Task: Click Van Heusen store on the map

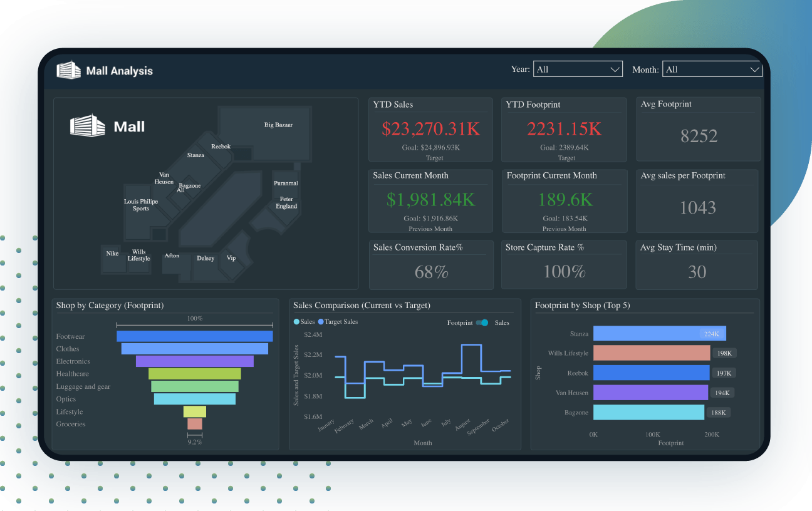Action: click(164, 178)
